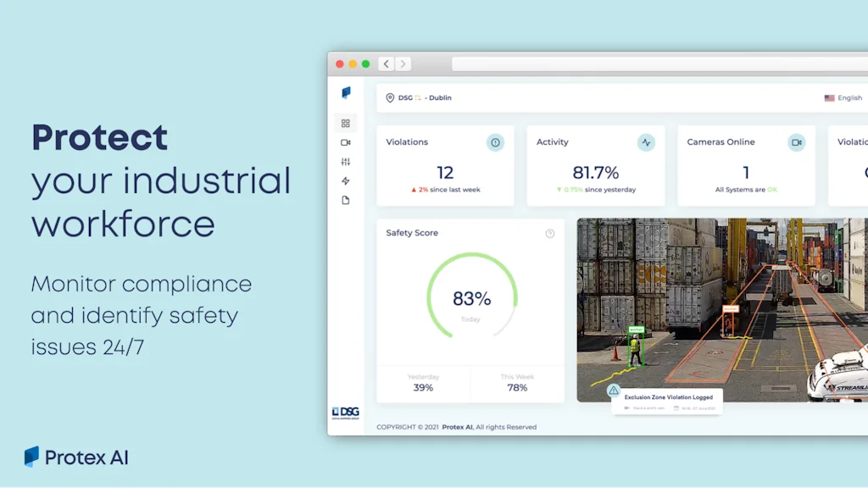Screen dimensions: 868x488
Task: Click the warning triangle on the violation alert
Action: coord(614,391)
